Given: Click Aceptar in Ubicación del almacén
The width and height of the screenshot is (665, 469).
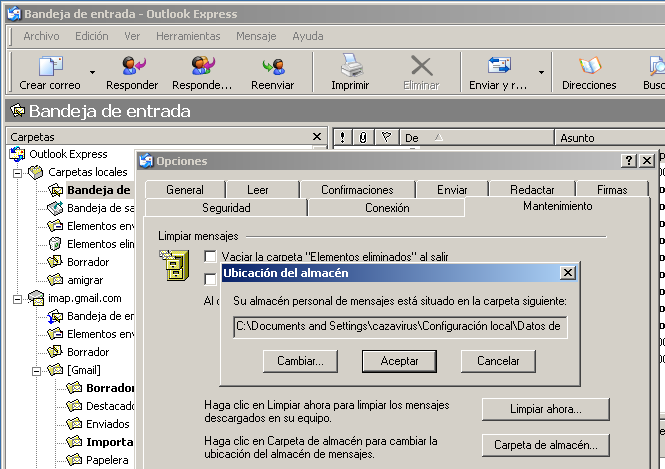Looking at the screenshot, I should [399, 361].
